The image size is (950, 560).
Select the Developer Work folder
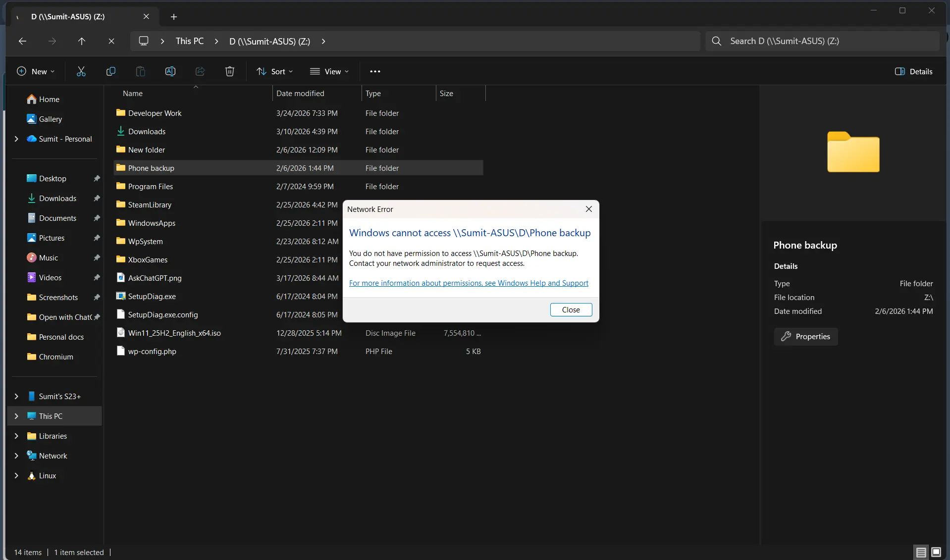point(299,113)
